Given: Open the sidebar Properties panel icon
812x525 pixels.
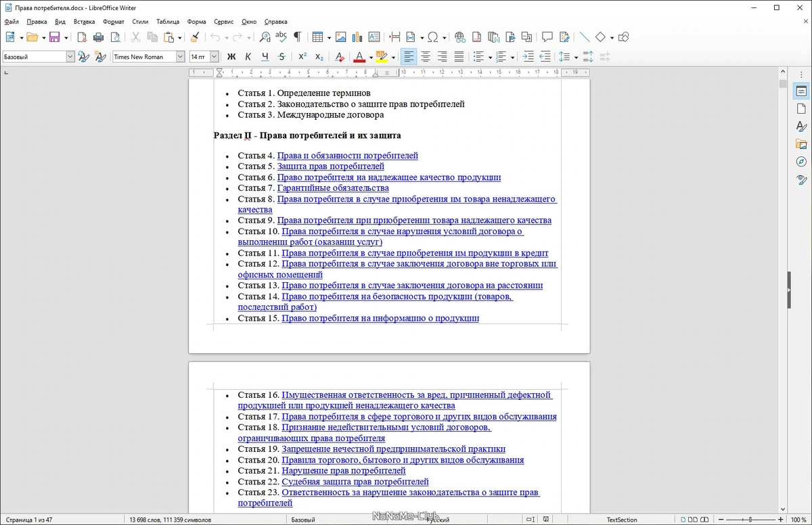Looking at the screenshot, I should [x=801, y=91].
